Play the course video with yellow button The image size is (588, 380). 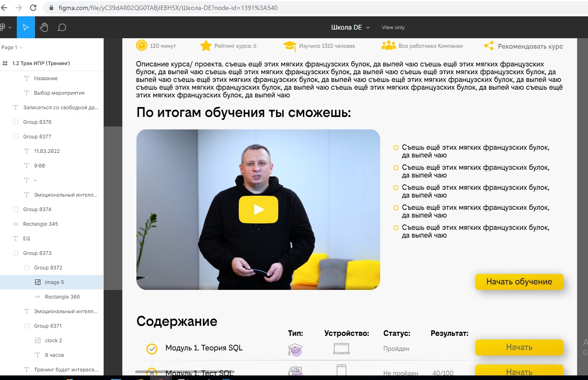(x=258, y=209)
